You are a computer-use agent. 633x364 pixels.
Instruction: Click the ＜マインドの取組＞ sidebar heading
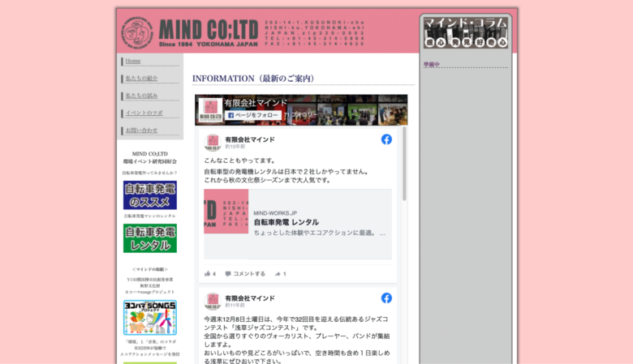[150, 269]
